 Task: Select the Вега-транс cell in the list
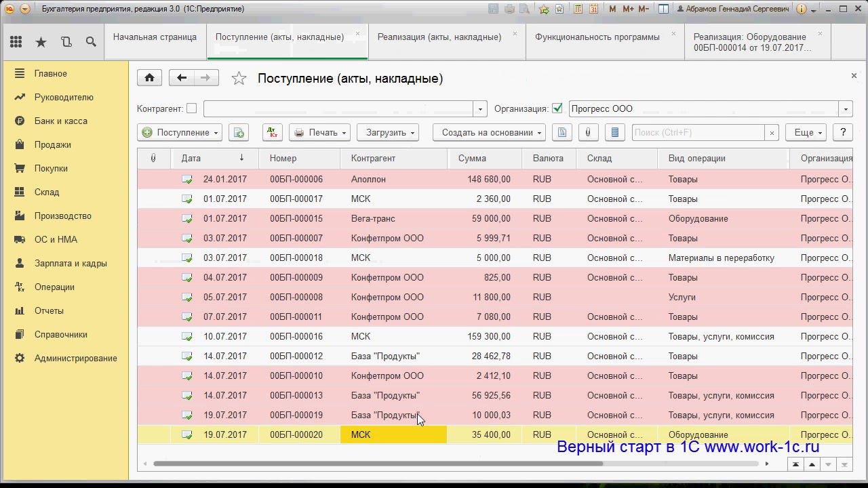click(x=393, y=218)
